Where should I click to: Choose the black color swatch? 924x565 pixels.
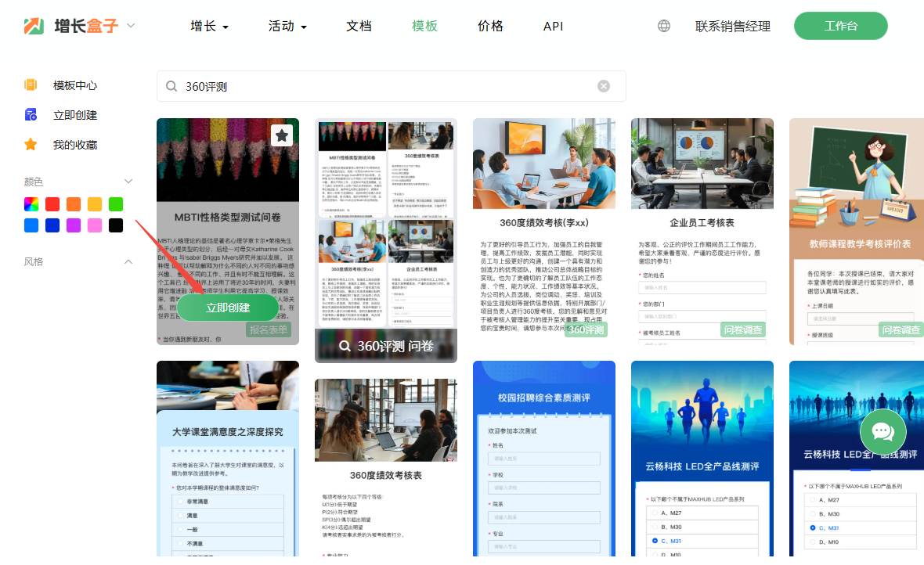point(116,225)
